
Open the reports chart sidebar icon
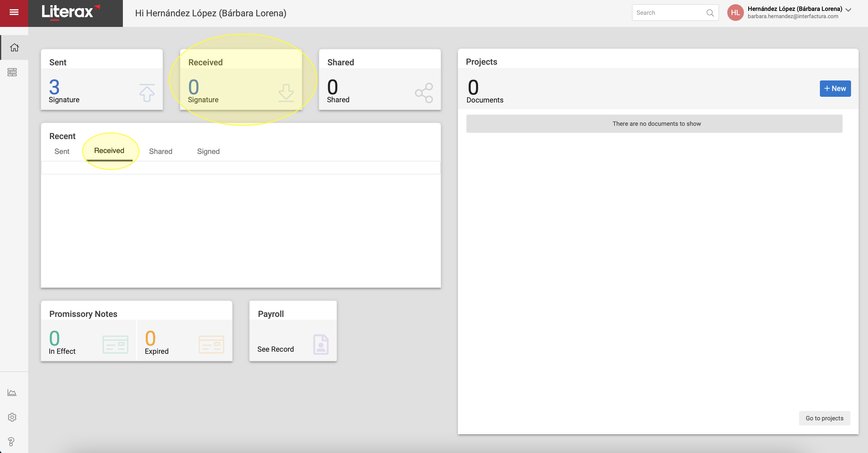12,393
